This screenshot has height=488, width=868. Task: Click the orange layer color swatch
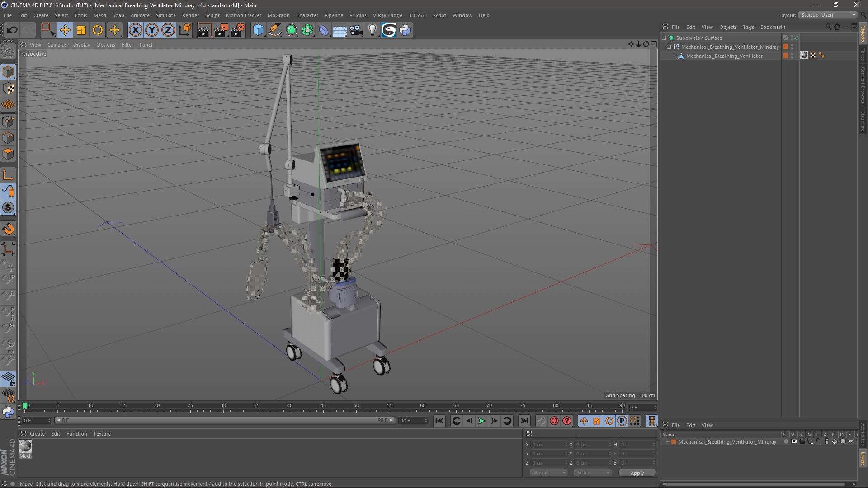(x=674, y=442)
